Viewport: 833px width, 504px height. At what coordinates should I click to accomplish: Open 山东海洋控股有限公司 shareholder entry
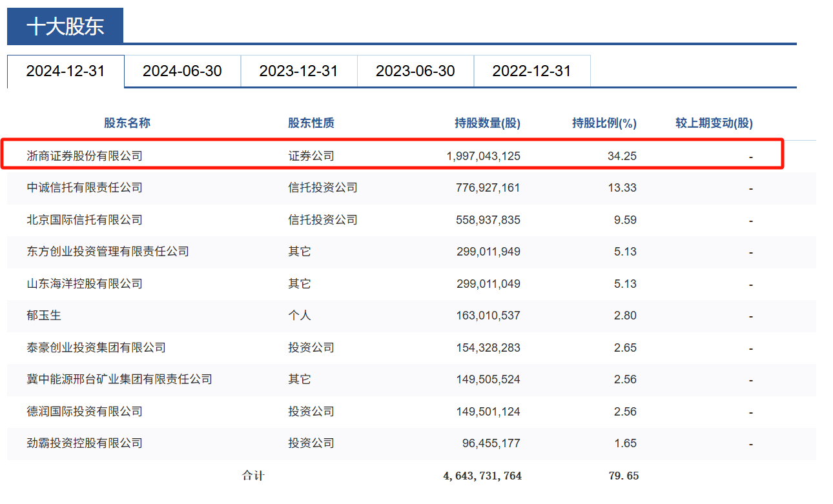[85, 284]
